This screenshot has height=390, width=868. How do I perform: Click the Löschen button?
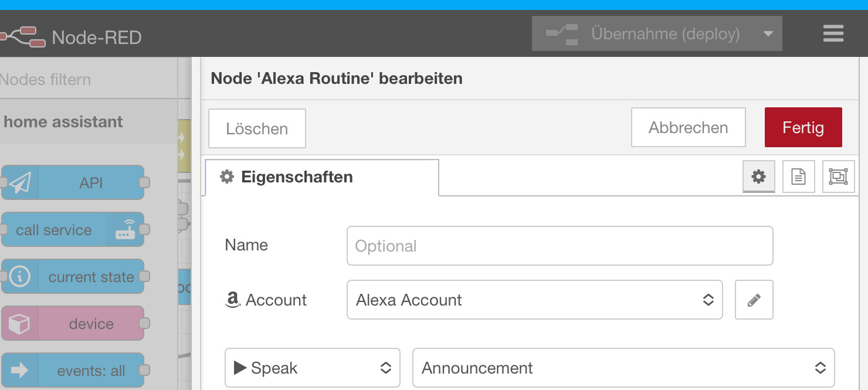257,128
